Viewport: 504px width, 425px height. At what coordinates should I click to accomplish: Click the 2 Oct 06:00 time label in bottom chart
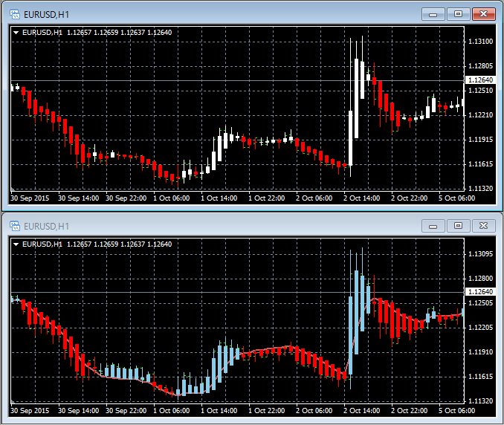tap(314, 411)
